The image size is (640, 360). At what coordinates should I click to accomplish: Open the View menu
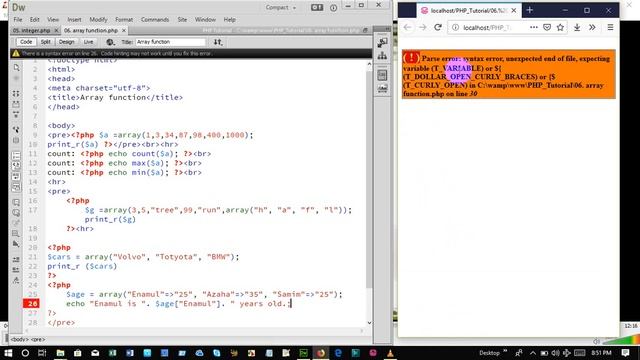click(53, 20)
